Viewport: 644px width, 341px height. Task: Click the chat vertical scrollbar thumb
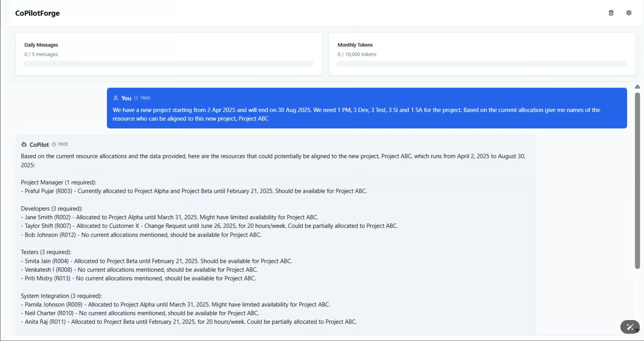pyautogui.click(x=637, y=181)
